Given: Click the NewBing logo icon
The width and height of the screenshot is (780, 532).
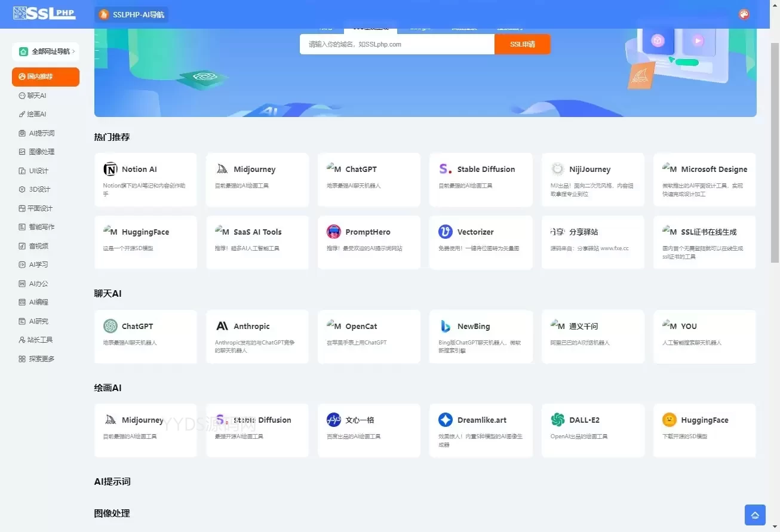Looking at the screenshot, I should 446,326.
